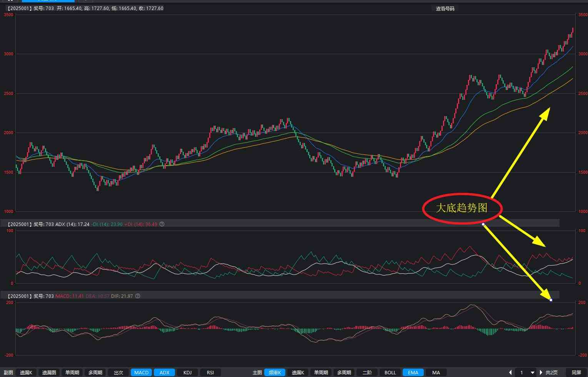Go to previous page with left arrow

[x=510, y=372]
